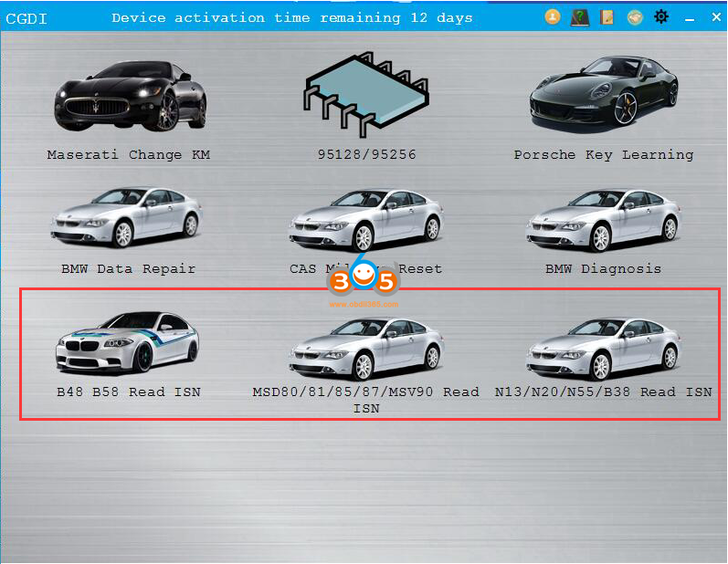Open the Porsche Key Learning car icon
The width and height of the screenshot is (728, 564).
[604, 93]
